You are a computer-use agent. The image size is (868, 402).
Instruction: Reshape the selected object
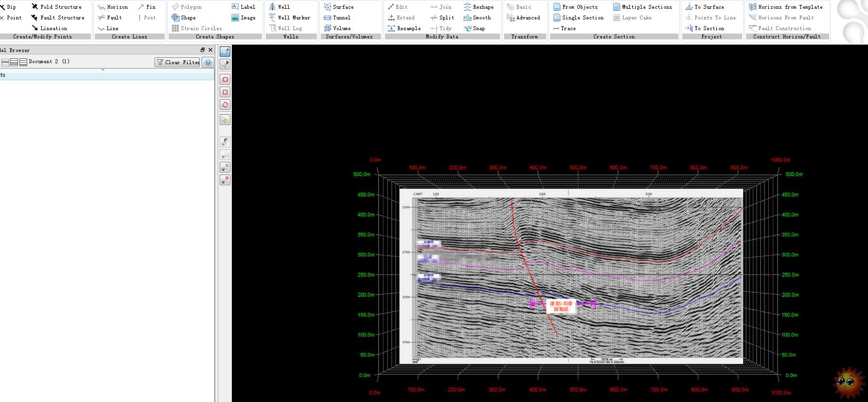[478, 7]
